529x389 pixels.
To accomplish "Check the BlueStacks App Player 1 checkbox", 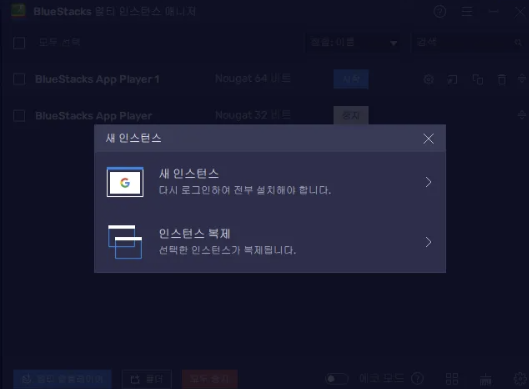I will [19, 79].
